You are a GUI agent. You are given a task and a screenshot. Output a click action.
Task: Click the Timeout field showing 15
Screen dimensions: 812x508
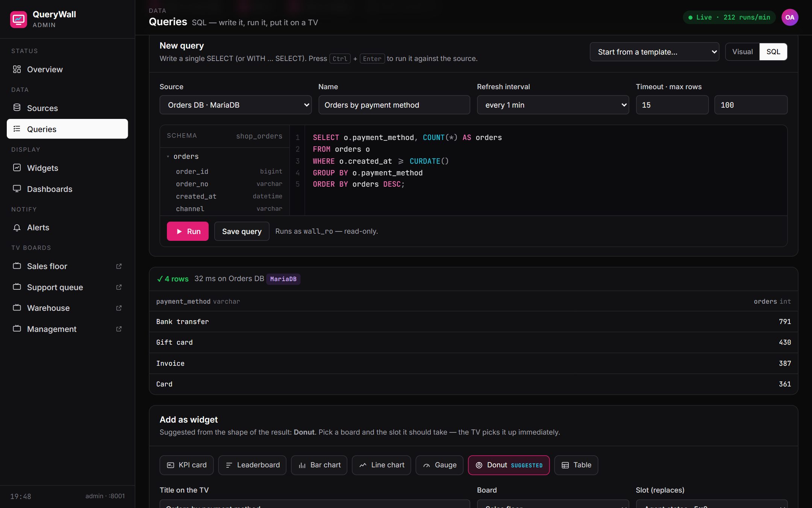pyautogui.click(x=672, y=105)
